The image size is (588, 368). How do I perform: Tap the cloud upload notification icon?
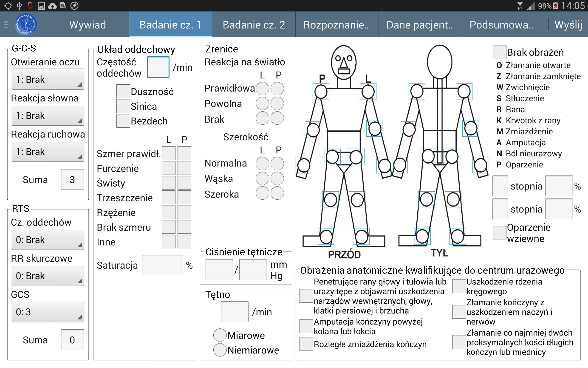click(52, 6)
